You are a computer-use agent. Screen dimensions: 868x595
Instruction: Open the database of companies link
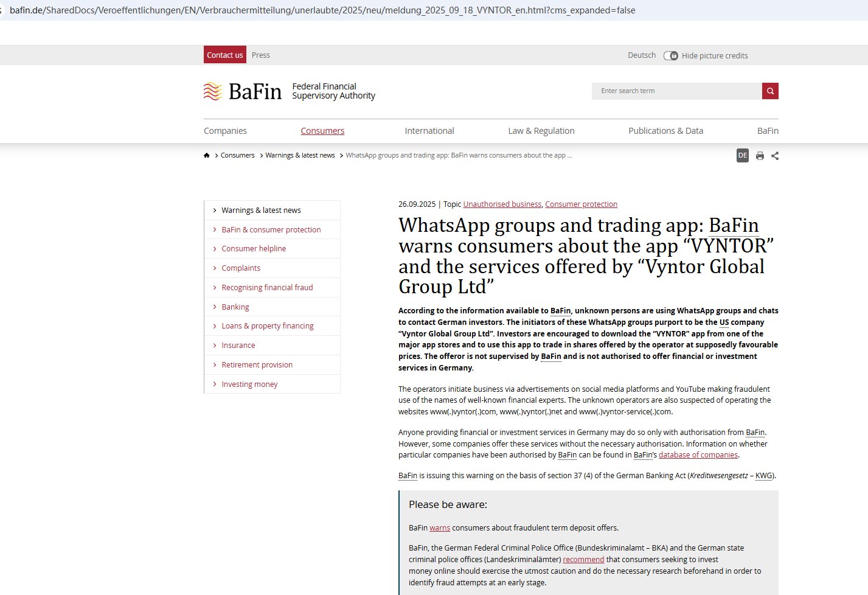(698, 455)
